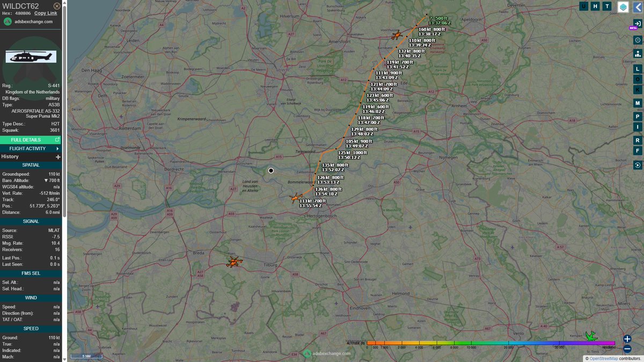The width and height of the screenshot is (644, 362).
Task: Click track label 125 kt 1000 ft
Action: [x=353, y=152]
